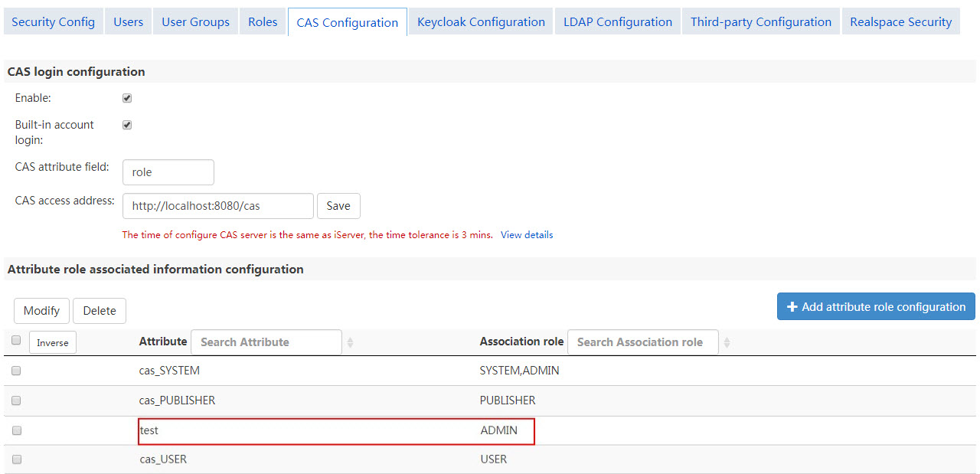Check the select-all header checkbox
Viewport: 980px width, 474px height.
coord(16,341)
